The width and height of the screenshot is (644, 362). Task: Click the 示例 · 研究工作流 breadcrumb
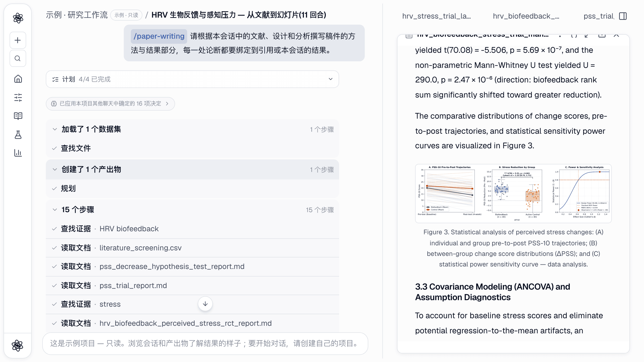click(x=77, y=15)
